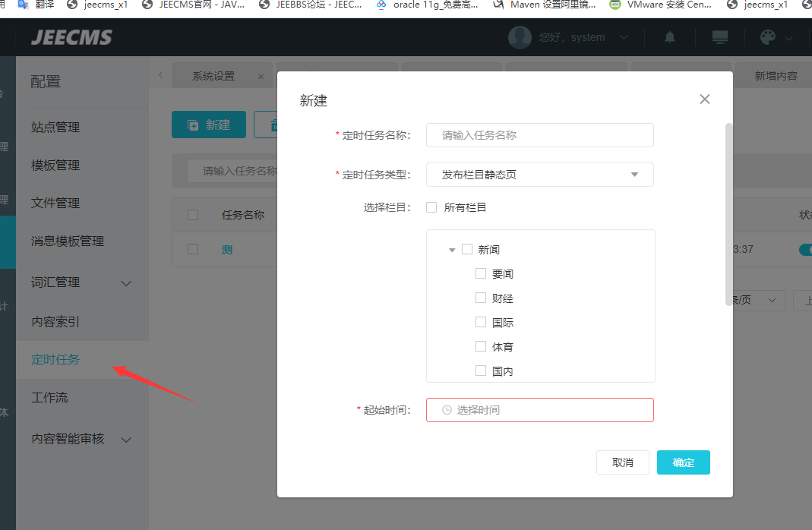The image size is (812, 530).
Task: Click the tab bar left scroll arrow
Action: [160, 75]
